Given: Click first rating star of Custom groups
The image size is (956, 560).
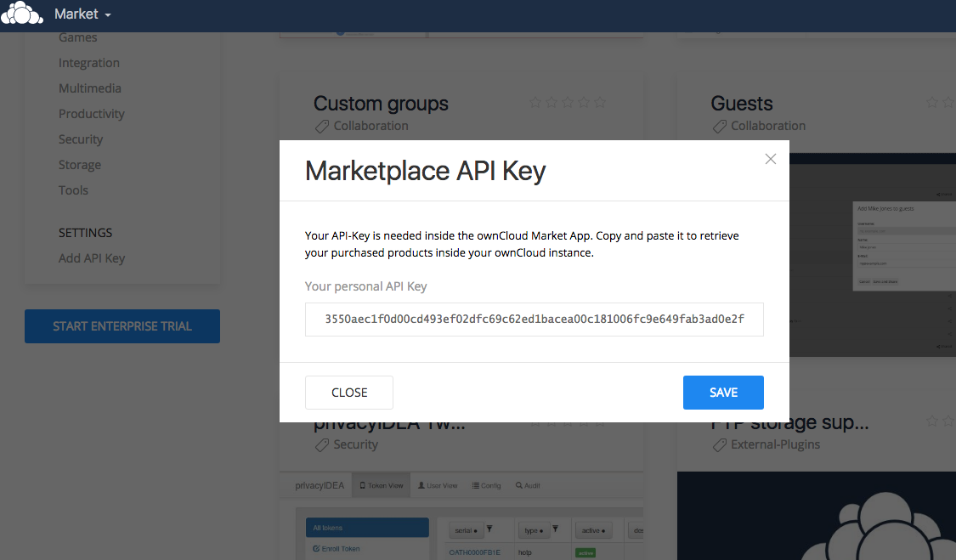Looking at the screenshot, I should click(535, 103).
